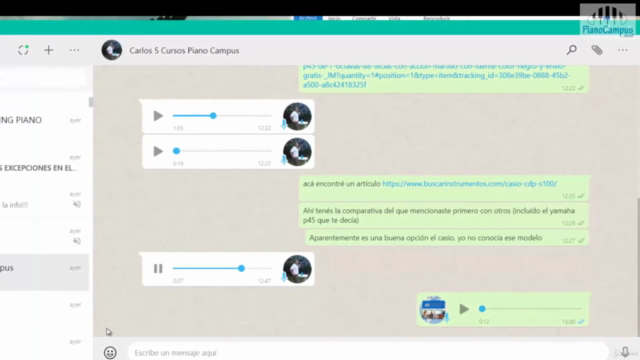The height and width of the screenshot is (360, 640).
Task: Click the chat list scrollbar thumb
Action: point(91,102)
